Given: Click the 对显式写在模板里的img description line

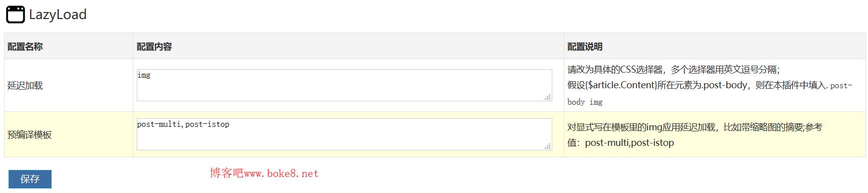Looking at the screenshot, I should coord(695,127).
